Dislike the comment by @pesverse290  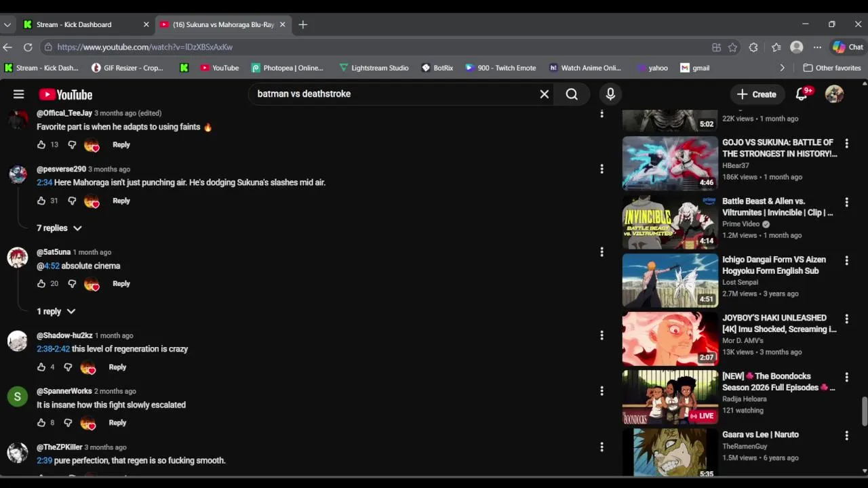tap(72, 201)
